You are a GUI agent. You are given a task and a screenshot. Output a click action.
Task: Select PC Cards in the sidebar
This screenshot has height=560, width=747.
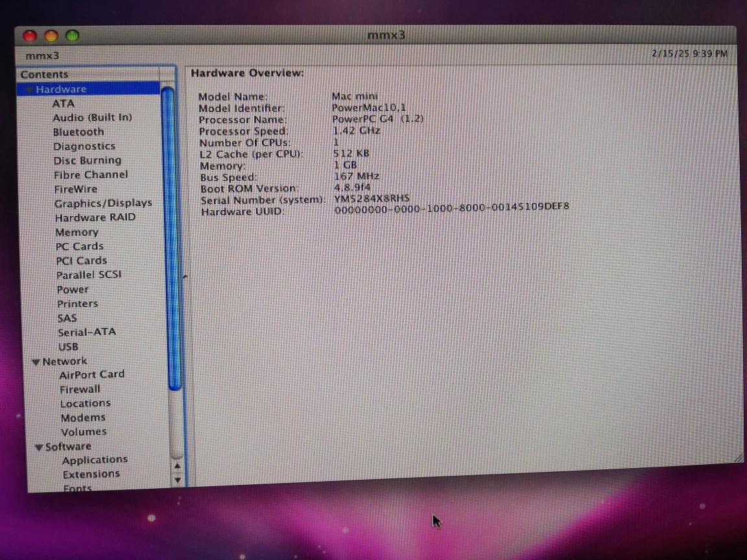[80, 246]
